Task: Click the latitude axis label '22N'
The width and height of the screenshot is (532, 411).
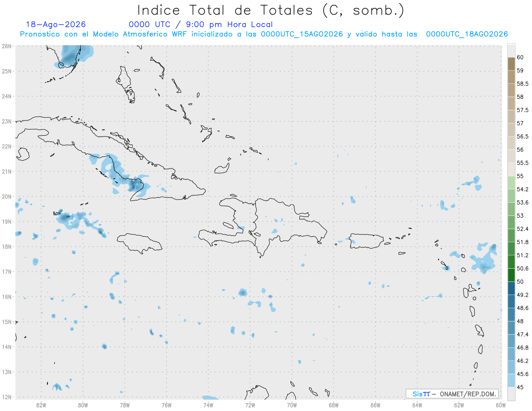Action: 6,146
